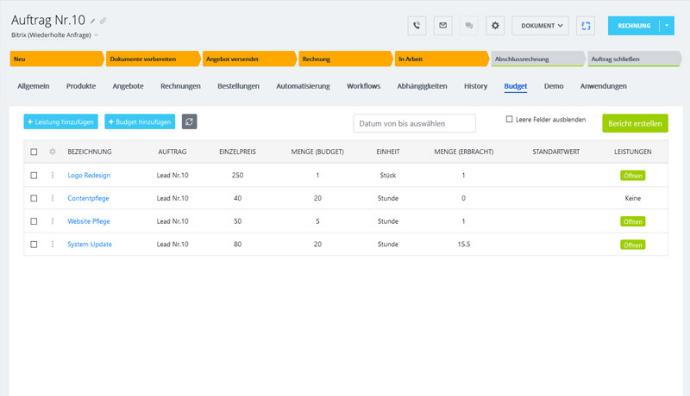Click the 15.5 value in System Update row
This screenshot has height=396, width=690.
[464, 244]
